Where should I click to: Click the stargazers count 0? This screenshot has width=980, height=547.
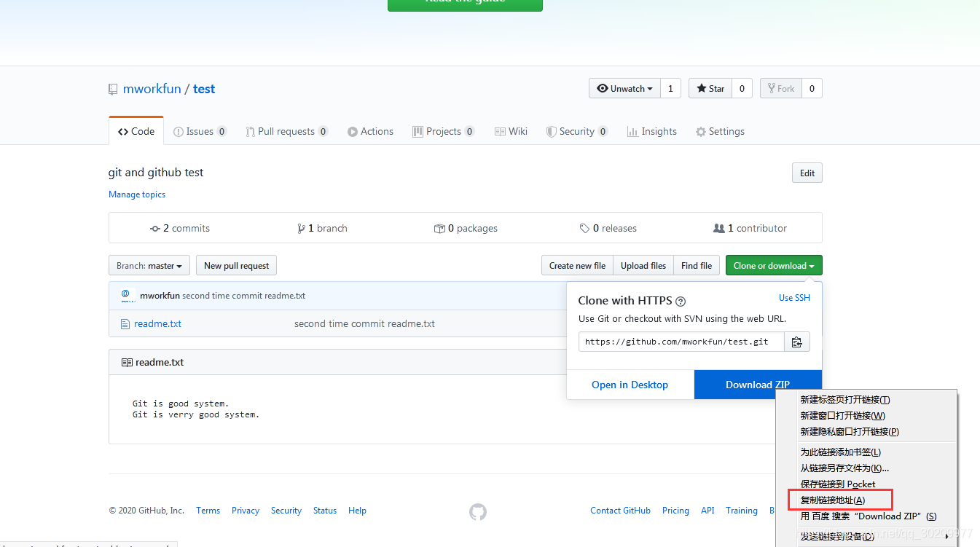(x=742, y=89)
